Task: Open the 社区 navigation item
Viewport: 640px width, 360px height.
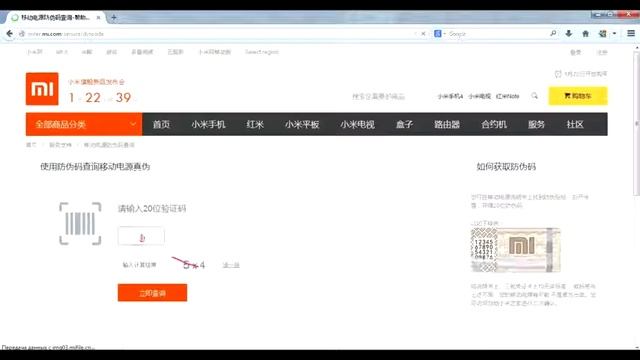Action: pyautogui.click(x=575, y=124)
